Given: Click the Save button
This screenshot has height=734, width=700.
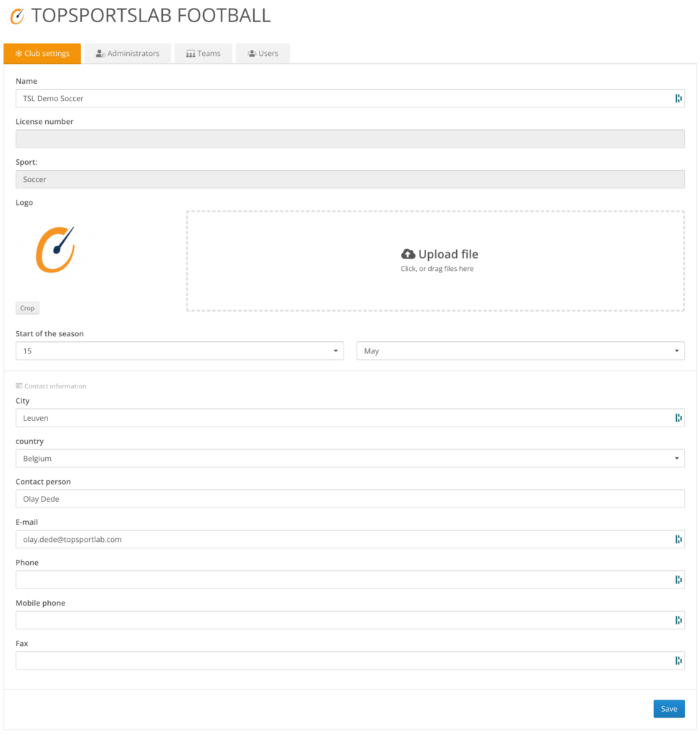Looking at the screenshot, I should click(x=669, y=709).
